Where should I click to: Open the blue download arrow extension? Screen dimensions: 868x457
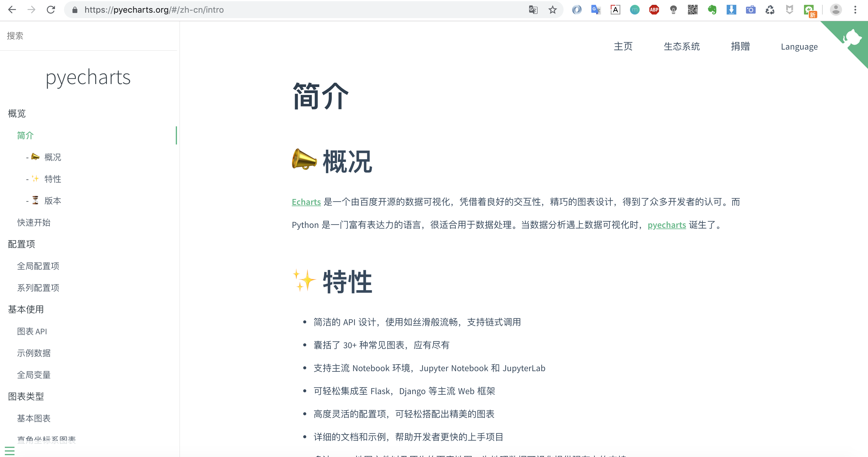click(x=731, y=10)
